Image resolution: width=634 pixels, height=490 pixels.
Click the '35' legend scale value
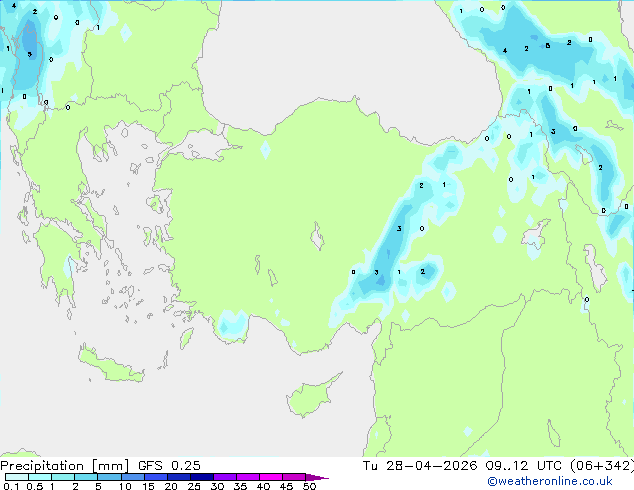(240, 486)
